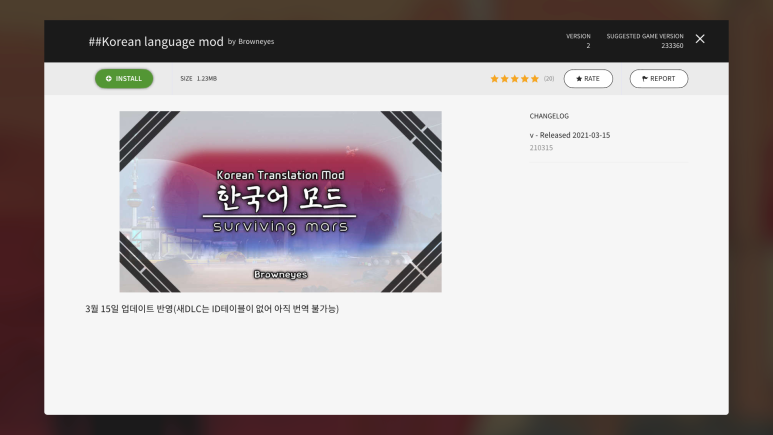Select the CHANGELOG heading
The height and width of the screenshot is (435, 773).
click(549, 116)
